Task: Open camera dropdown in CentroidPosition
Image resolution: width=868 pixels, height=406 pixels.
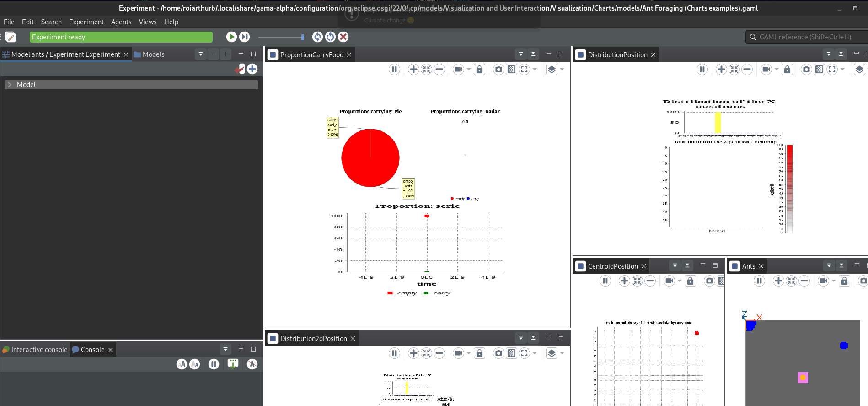Action: tap(679, 281)
